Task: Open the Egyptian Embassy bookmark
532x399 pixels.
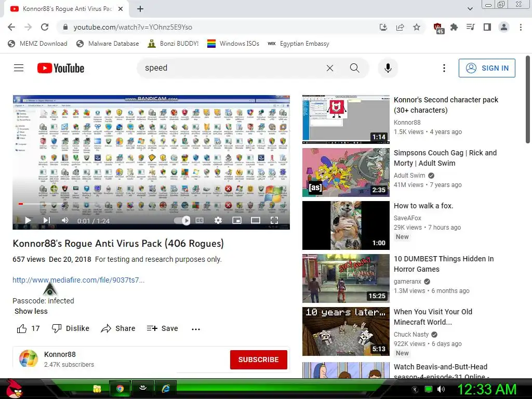Action: 298,44
